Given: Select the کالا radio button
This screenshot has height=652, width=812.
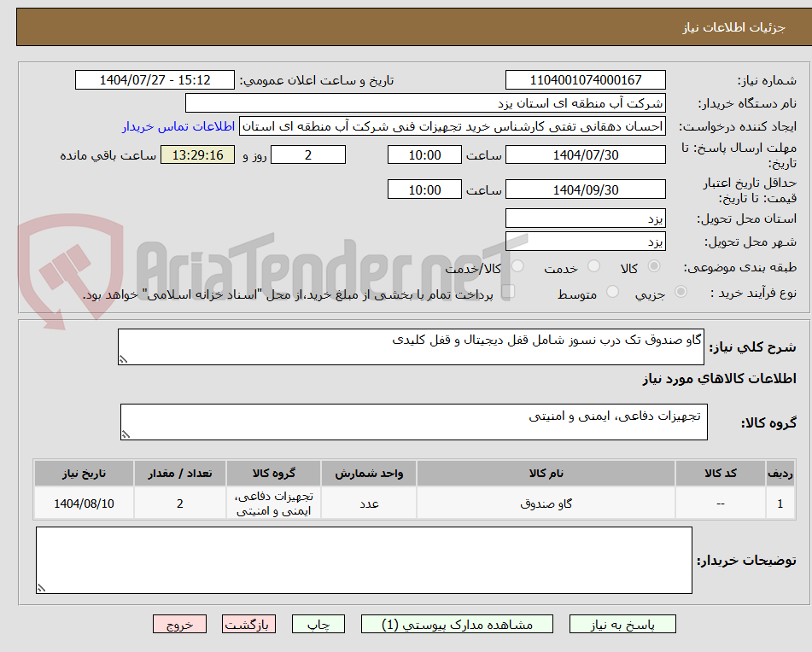Looking at the screenshot, I should [x=654, y=266].
